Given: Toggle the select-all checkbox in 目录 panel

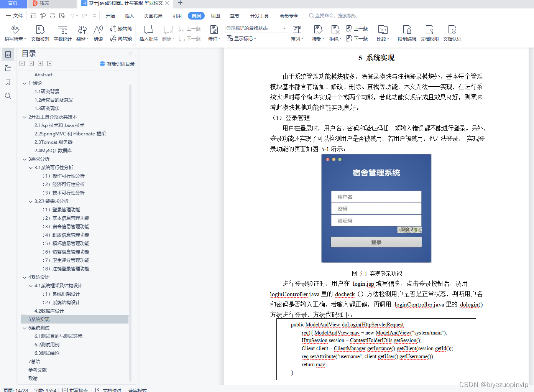Looking at the screenshot, I should pos(22,63).
